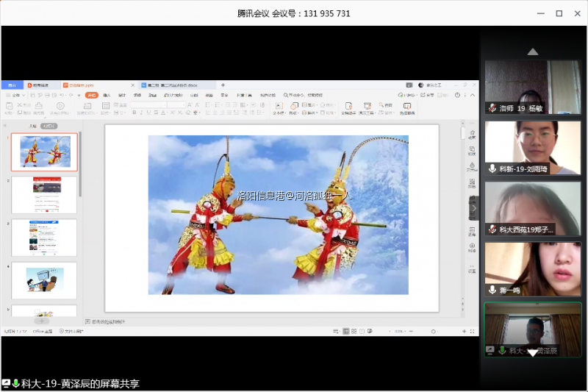588x392 pixels.
Task: Open the font size combo box
Action: coord(176,104)
